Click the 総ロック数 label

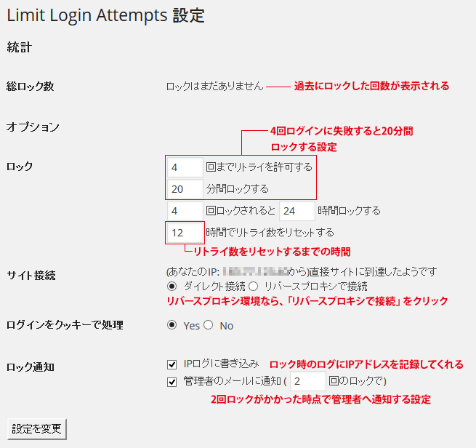(x=30, y=87)
